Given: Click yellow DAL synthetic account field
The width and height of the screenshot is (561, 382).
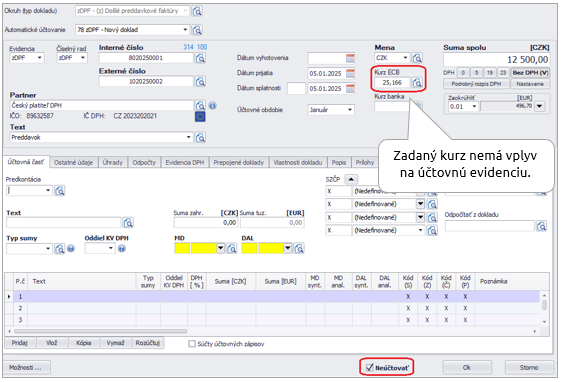Looking at the screenshot, I should (249, 248).
